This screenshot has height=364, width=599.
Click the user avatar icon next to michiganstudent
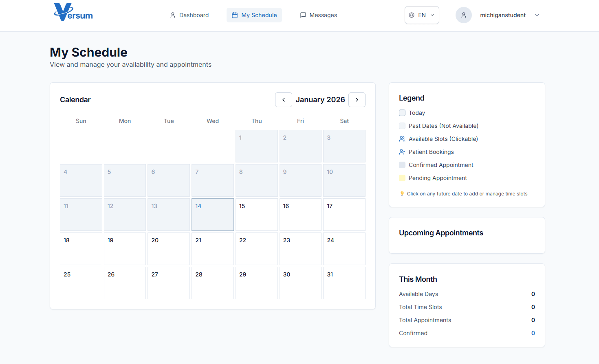point(464,15)
